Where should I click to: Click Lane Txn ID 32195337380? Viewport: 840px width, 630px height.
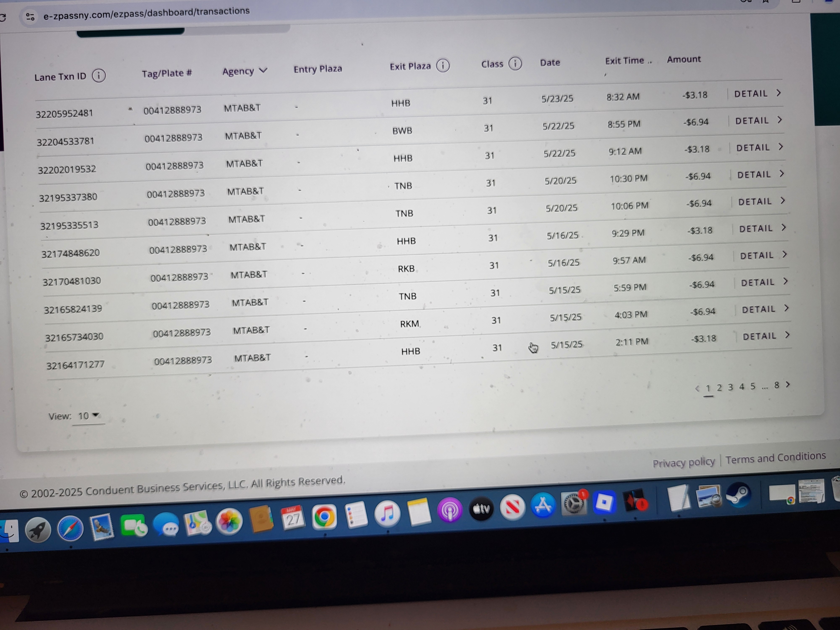coord(68,197)
